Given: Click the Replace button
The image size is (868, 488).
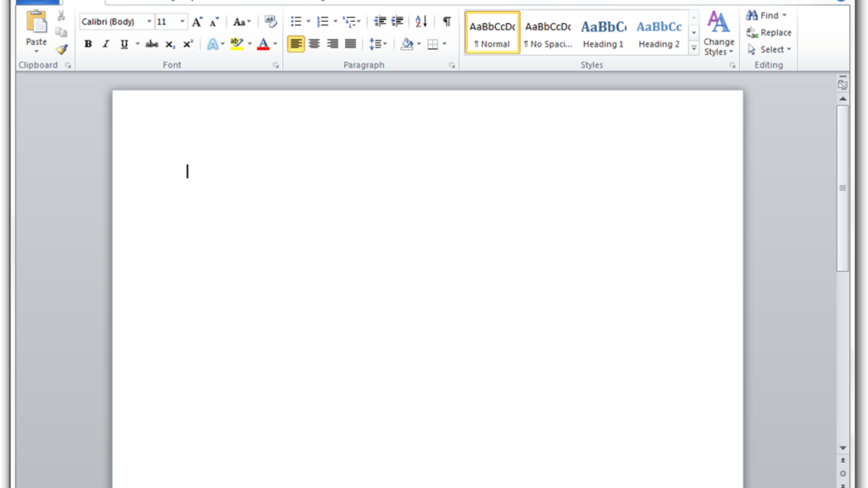Looking at the screenshot, I should coord(771,32).
